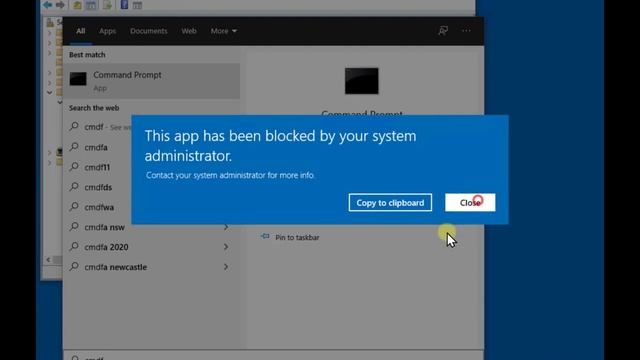Viewport: 640px width, 360px height.
Task: Select the cmdfa newcastle suggestion
Action: click(151, 267)
